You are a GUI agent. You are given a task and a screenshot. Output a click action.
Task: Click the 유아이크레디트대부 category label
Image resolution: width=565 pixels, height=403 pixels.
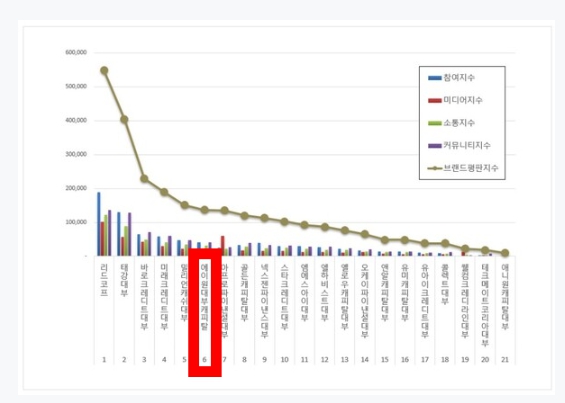[425, 301]
